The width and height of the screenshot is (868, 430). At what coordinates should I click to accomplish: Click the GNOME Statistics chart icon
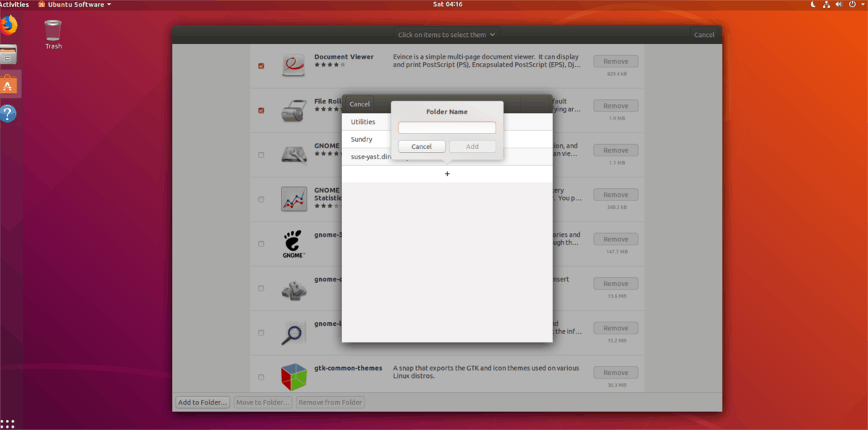(x=294, y=198)
